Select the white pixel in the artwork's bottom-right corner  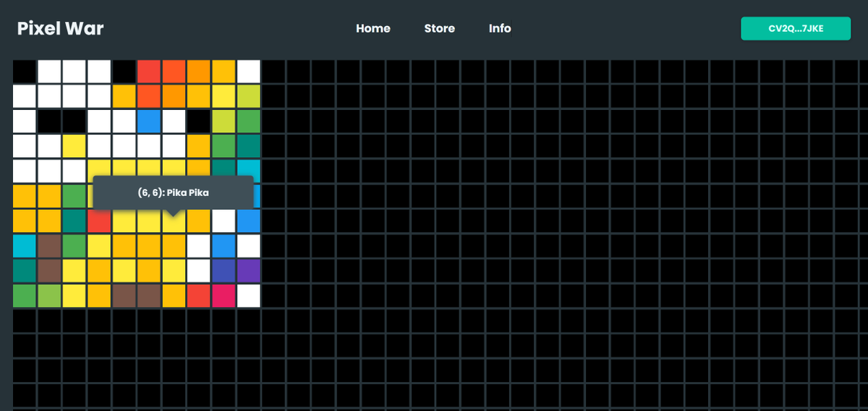(x=248, y=295)
